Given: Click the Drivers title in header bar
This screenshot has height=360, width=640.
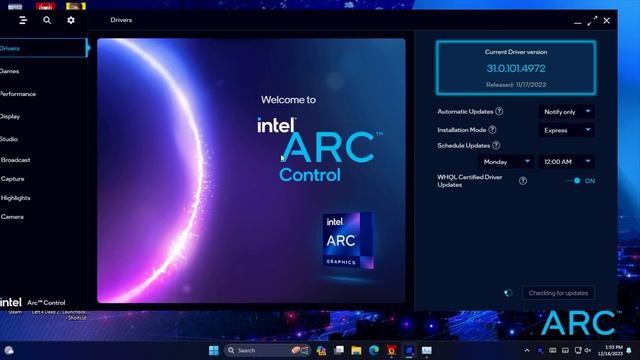Looking at the screenshot, I should click(121, 20).
